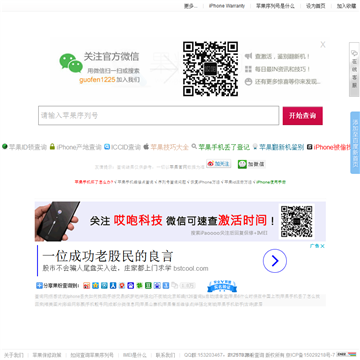Click the grey share count bubble
Screen dimensions: 360x360
(x=188, y=285)
